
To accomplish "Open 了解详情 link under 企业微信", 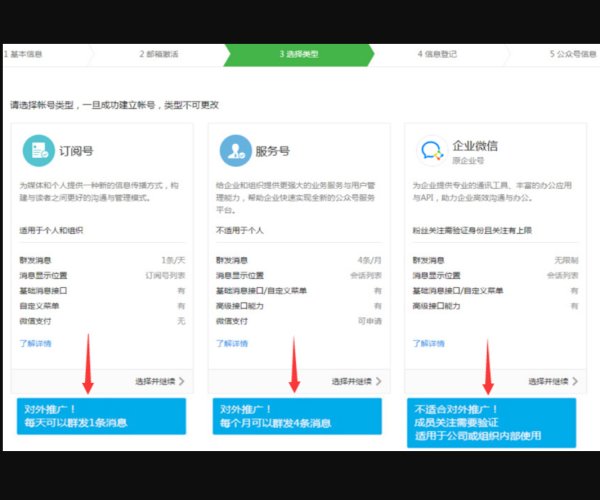I will pyautogui.click(x=428, y=343).
